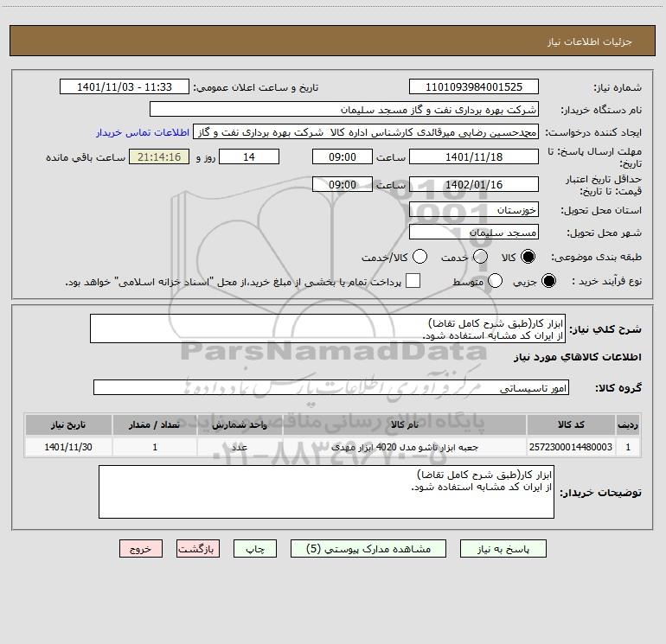The height and width of the screenshot is (644, 666).
Task: Click the price validity time 09:00 field
Action: click(343, 184)
